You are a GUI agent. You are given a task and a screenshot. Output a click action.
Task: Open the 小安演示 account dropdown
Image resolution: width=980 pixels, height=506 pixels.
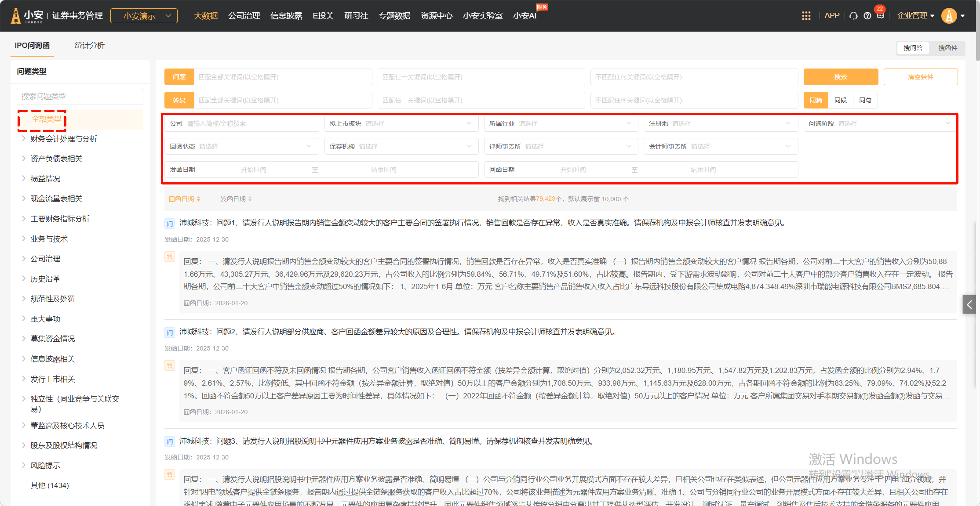click(x=144, y=16)
